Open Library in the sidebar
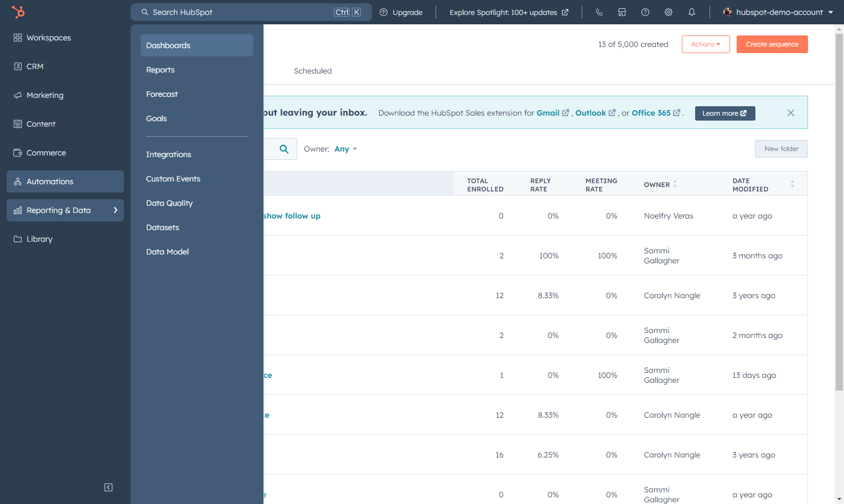This screenshot has height=504, width=844. point(65,239)
